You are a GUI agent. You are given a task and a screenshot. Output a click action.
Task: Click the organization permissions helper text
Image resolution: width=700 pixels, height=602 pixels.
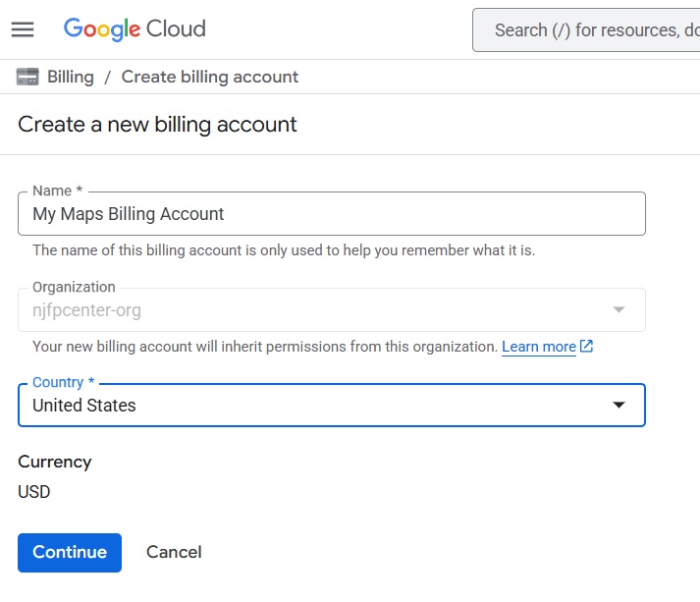(x=265, y=347)
